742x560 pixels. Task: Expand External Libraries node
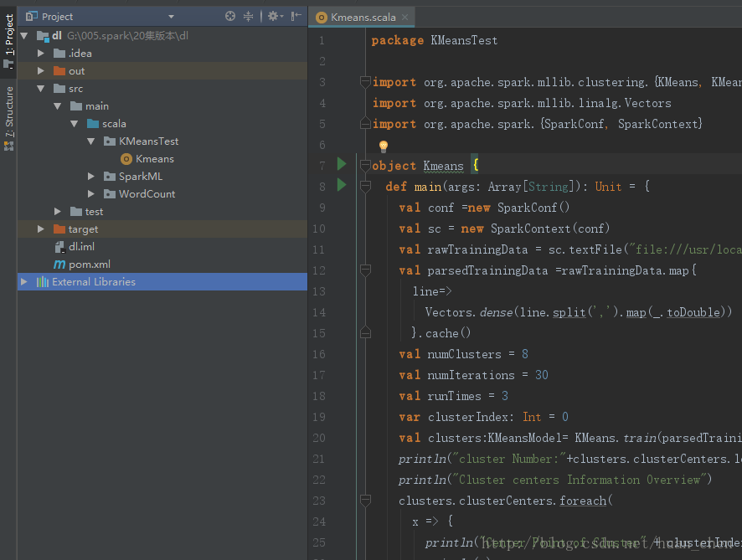click(23, 282)
